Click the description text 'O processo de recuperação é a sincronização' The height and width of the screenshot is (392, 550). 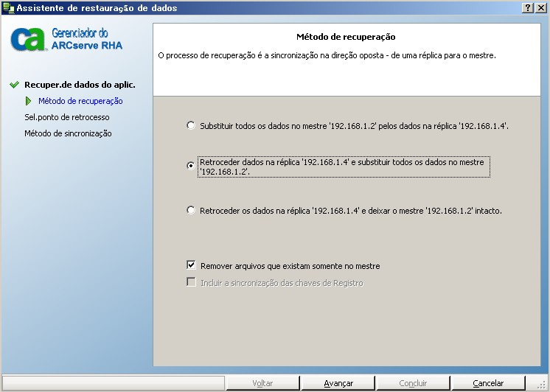point(327,55)
